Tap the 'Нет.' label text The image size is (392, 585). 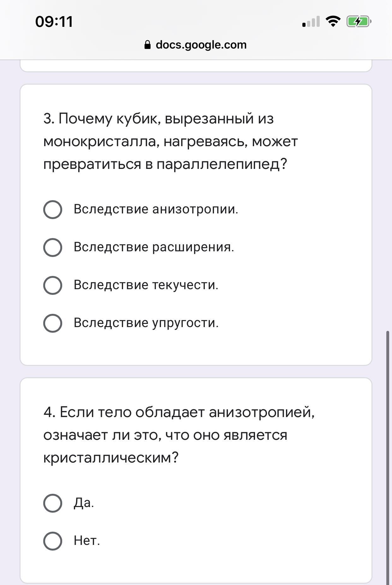point(87,540)
